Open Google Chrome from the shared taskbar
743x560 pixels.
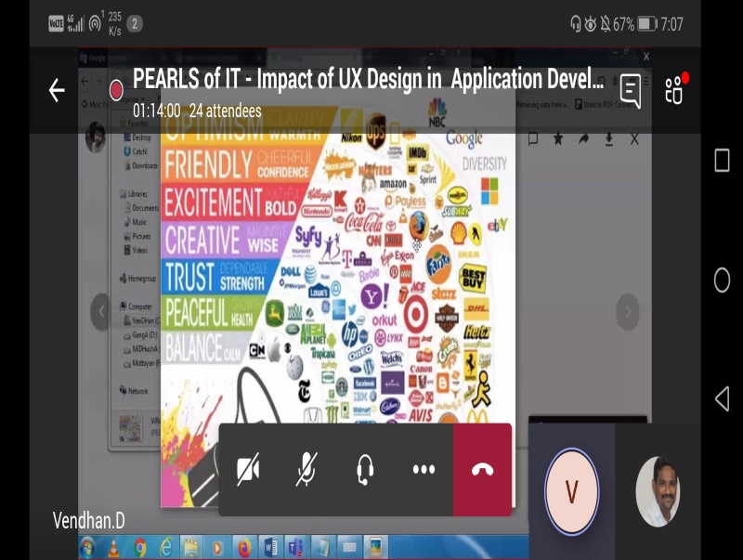[140, 548]
